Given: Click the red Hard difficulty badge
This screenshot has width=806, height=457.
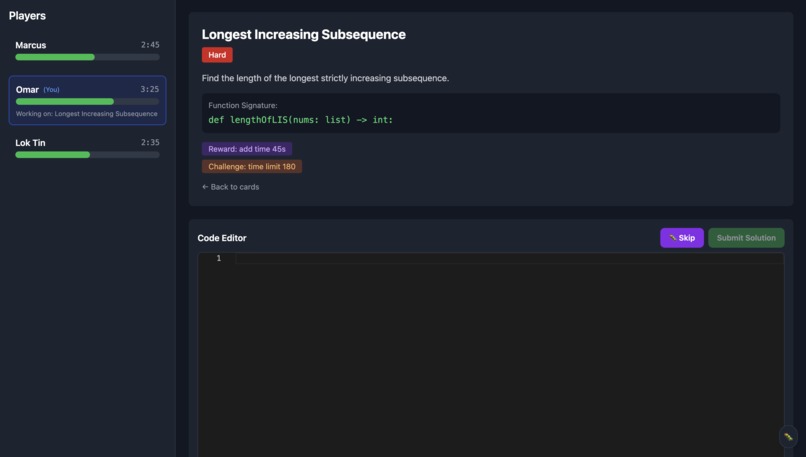Looking at the screenshot, I should [x=217, y=55].
